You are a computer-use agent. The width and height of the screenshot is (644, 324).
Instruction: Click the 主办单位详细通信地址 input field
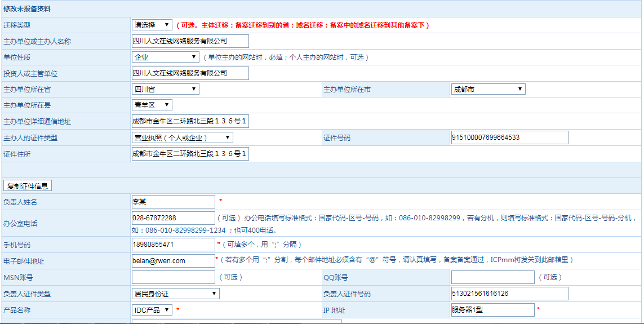(x=190, y=121)
